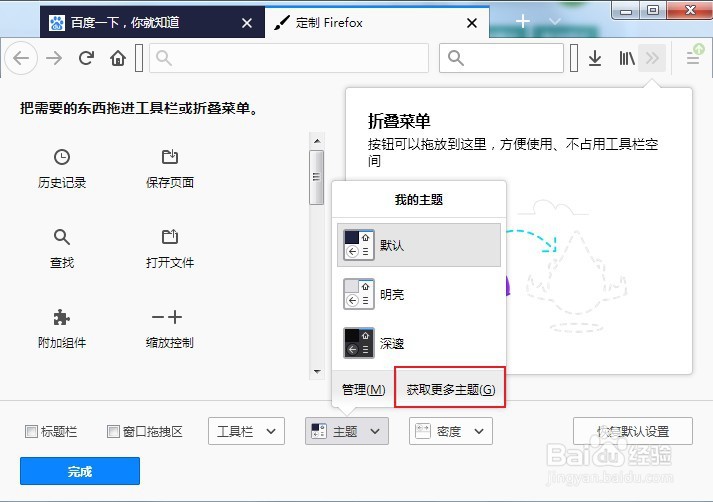This screenshot has height=502, width=713.
Task: Click the 缩放控制 minus-plus icon
Action: [x=167, y=317]
